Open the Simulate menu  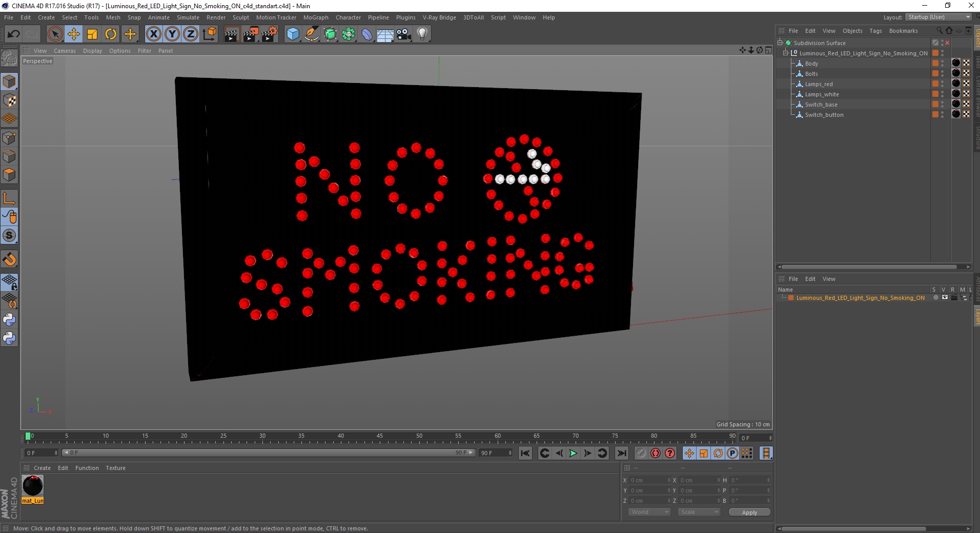click(x=188, y=17)
